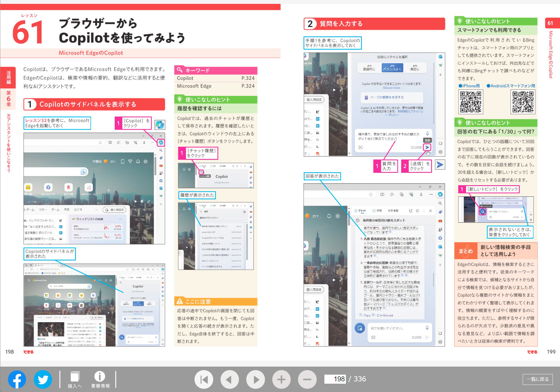The height and width of the screenshot is (392, 560).
Task: Click the 活用編 chapter tab on the left edge
Action: coord(9,77)
